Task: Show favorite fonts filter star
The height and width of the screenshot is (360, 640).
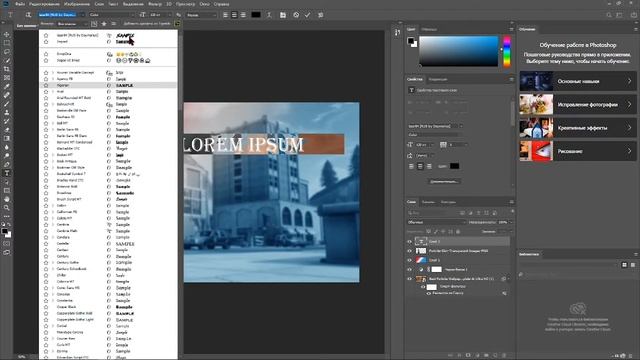Action: point(104,24)
